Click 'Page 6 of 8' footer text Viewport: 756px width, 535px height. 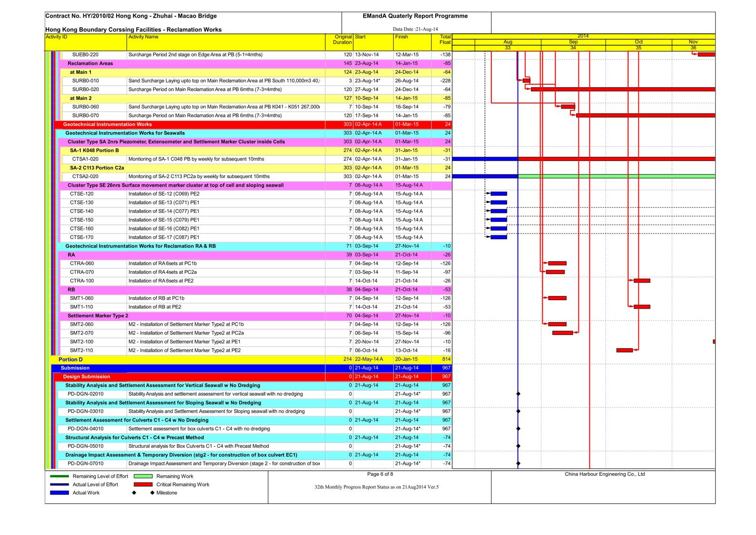click(x=380, y=474)
